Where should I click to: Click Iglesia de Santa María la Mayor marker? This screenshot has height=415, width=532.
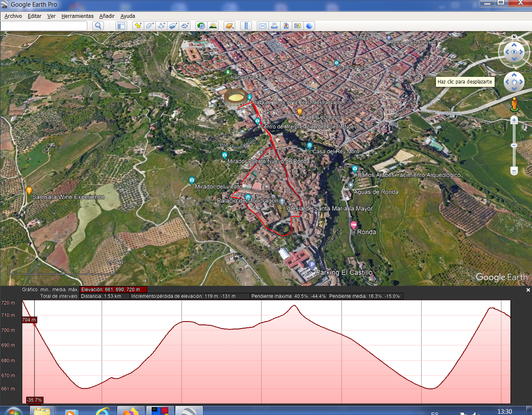coord(282,202)
